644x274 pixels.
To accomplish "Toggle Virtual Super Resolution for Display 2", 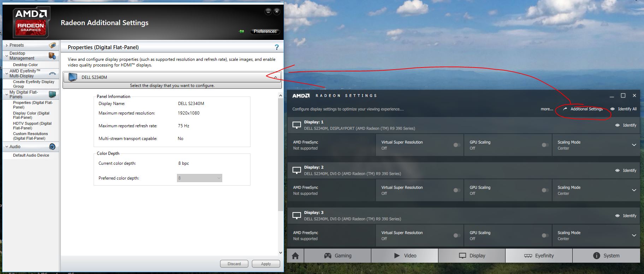I will [x=457, y=190].
